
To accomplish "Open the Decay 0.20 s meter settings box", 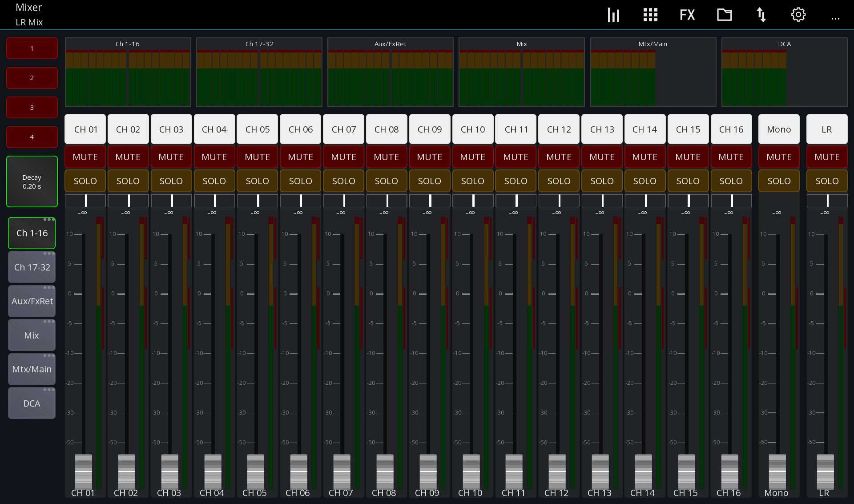I will 32,181.
